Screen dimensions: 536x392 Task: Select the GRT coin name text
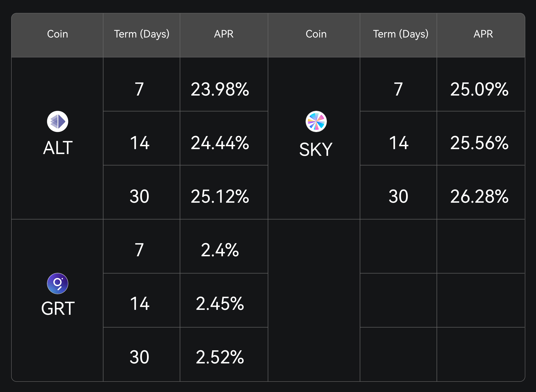click(58, 308)
